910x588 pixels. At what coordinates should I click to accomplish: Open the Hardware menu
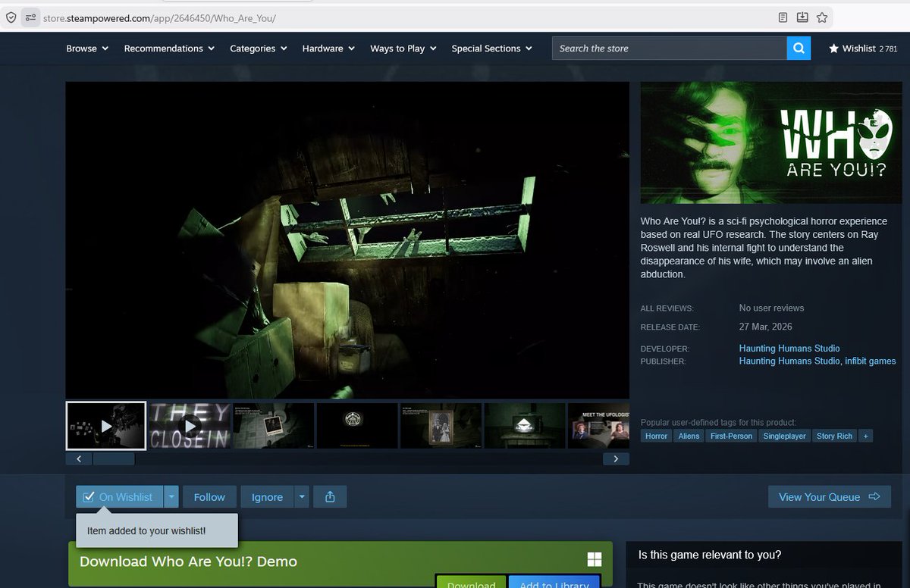[x=328, y=48]
